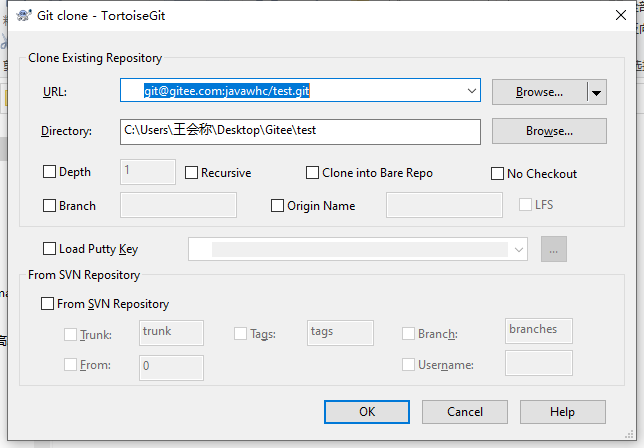
Task: Enable the Recursive checkbox
Action: (191, 172)
